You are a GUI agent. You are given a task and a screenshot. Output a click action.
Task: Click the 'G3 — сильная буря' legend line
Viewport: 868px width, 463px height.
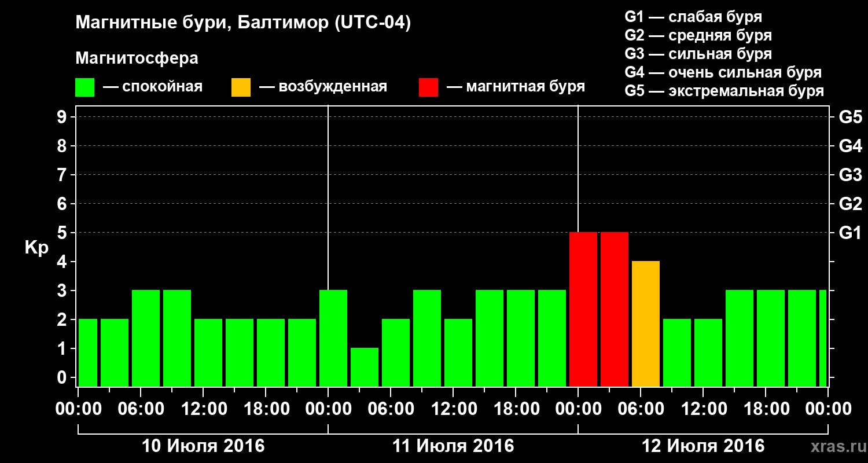[698, 54]
